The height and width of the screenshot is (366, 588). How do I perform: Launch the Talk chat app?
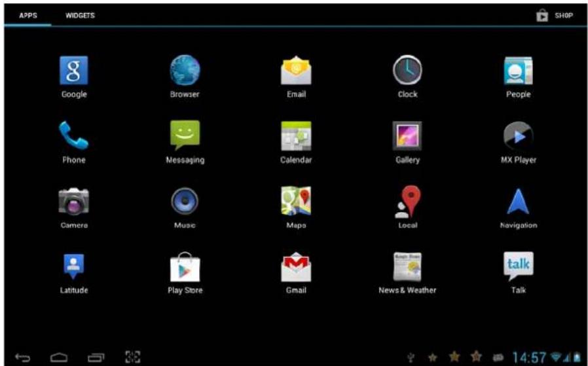(x=518, y=266)
